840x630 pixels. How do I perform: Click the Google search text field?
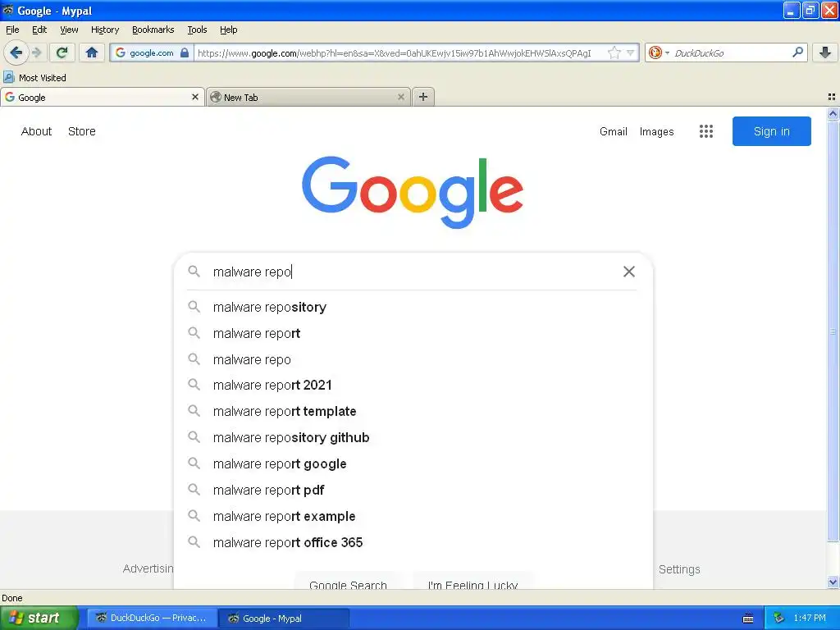pyautogui.click(x=413, y=272)
